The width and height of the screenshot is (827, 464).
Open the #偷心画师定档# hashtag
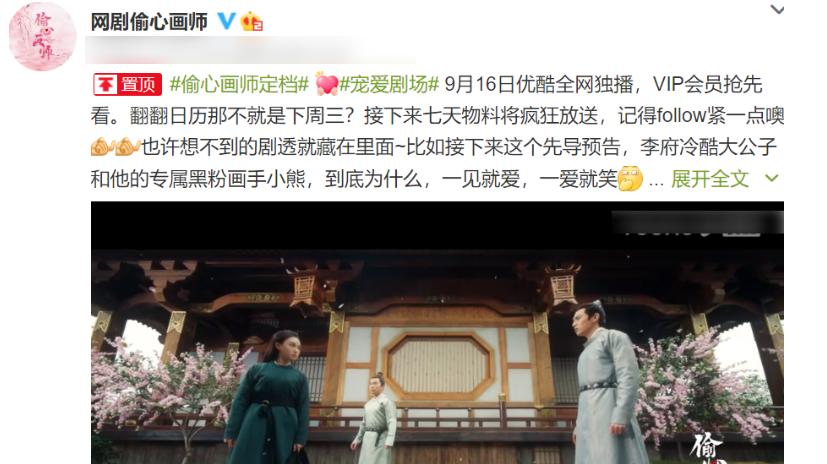tap(239, 84)
